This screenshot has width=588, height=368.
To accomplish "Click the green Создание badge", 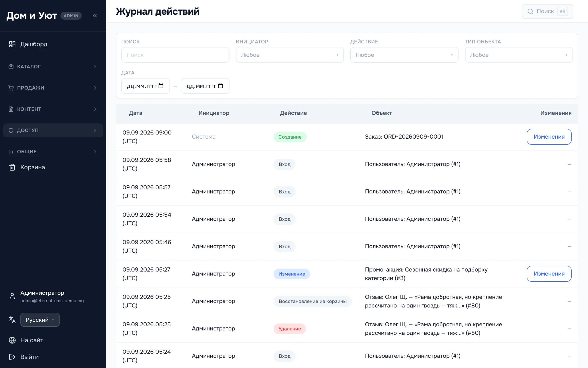I will 290,137.
